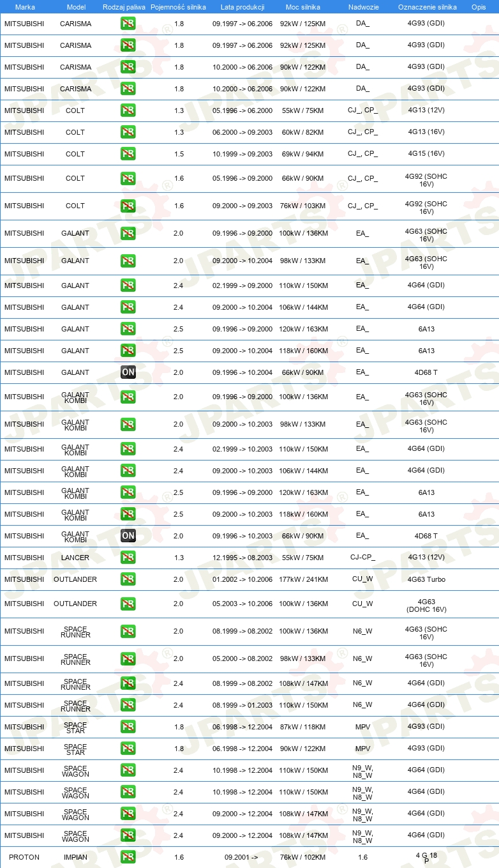The height and width of the screenshot is (868, 499).
Task: Click production dates 05.2000 -> 08.2002
Action: (242, 659)
